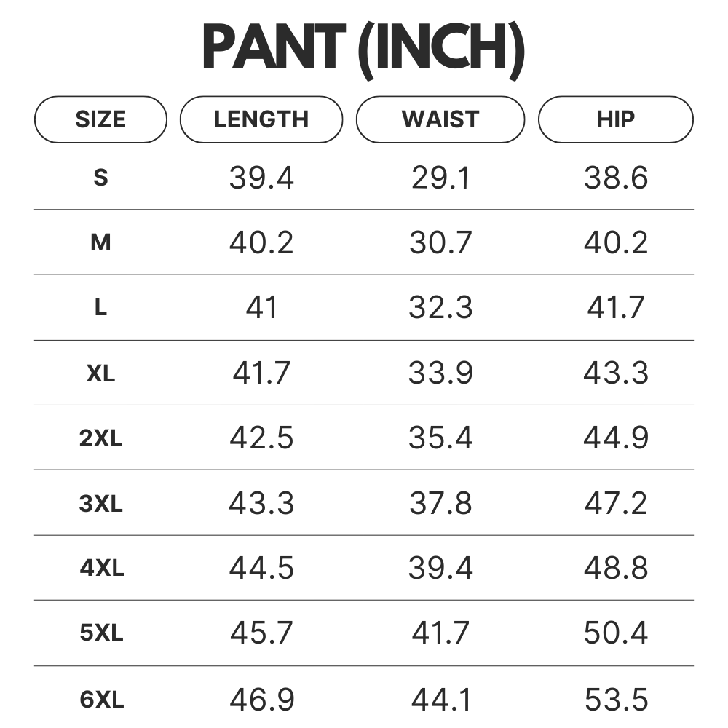Screen dimensions: 728x728
Task: Click the WAIST column header pill
Action: click(440, 119)
